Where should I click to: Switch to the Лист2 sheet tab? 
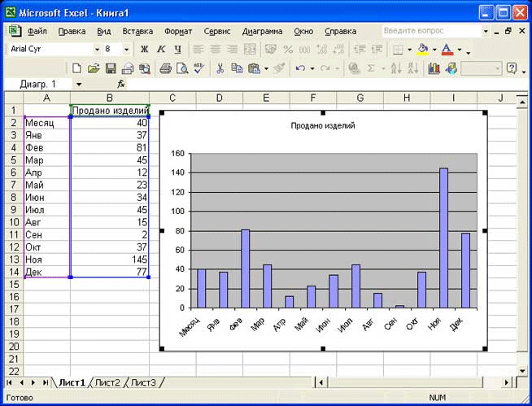pos(107,382)
